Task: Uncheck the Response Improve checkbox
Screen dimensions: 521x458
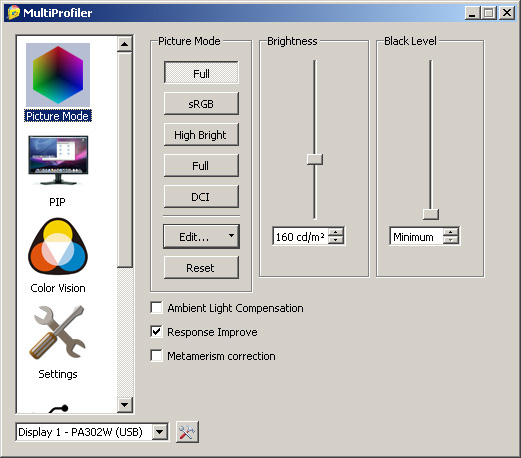Action: pos(156,332)
